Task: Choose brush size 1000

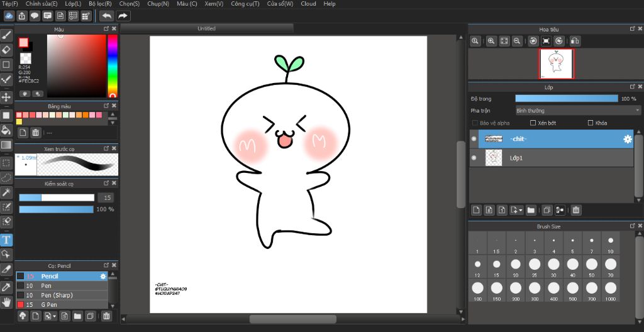Action: (610, 290)
